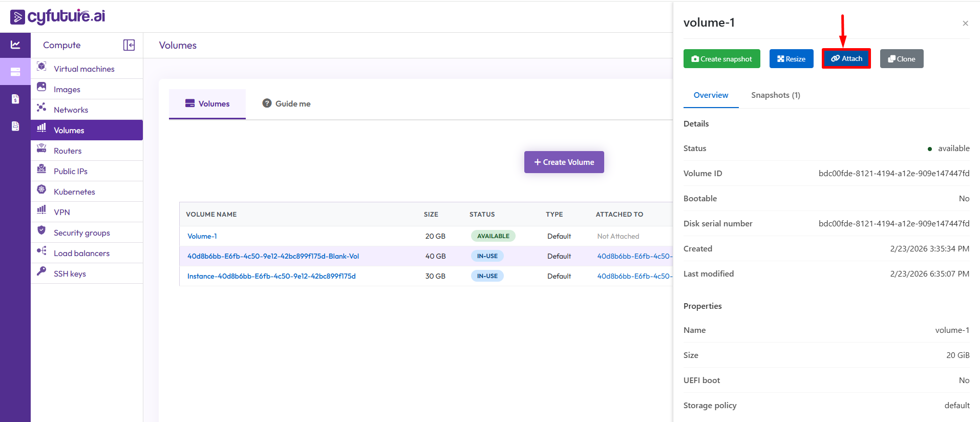Image resolution: width=980 pixels, height=422 pixels.
Task: Click the Clone button
Action: click(901, 59)
